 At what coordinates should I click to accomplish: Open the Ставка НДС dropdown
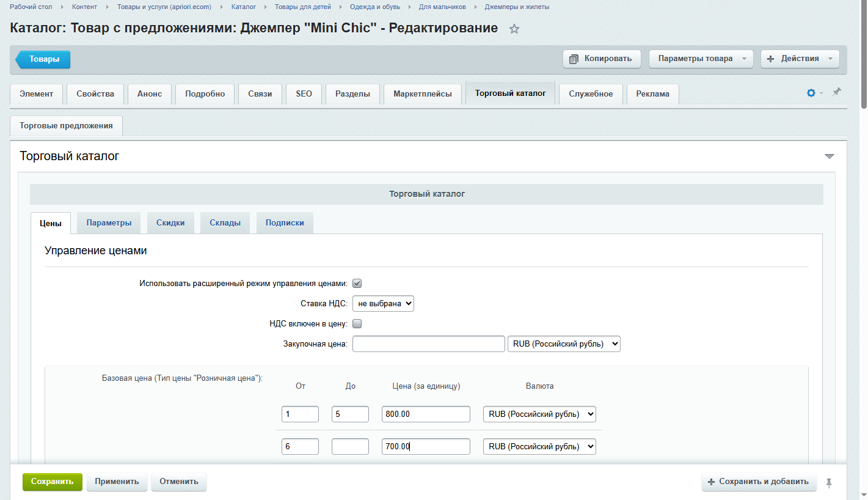coord(383,303)
